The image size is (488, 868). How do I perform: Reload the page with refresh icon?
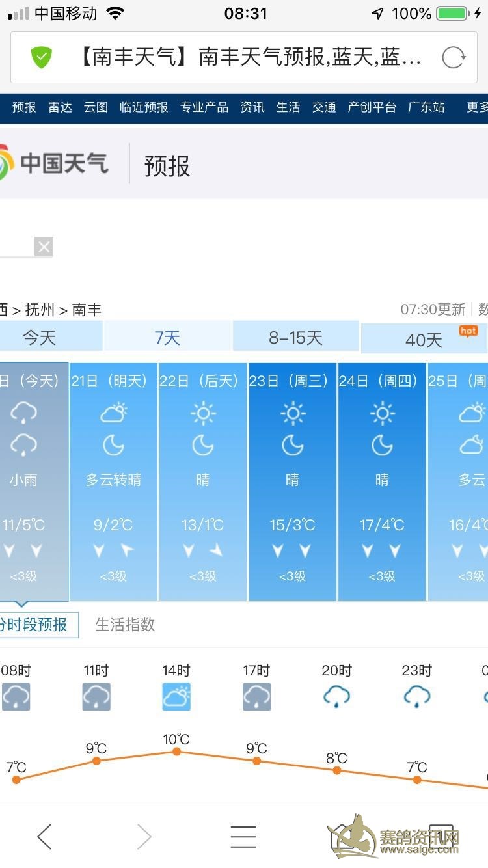pyautogui.click(x=453, y=58)
